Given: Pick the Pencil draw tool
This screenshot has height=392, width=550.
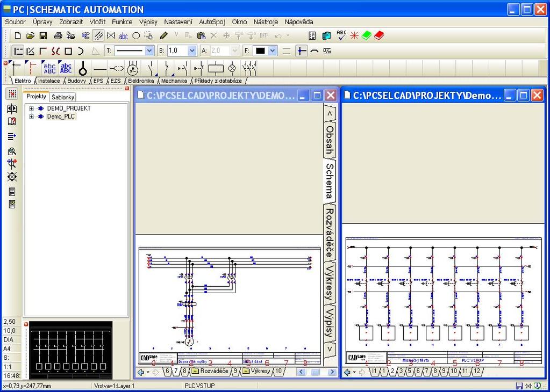Looking at the screenshot, I should (164, 36).
